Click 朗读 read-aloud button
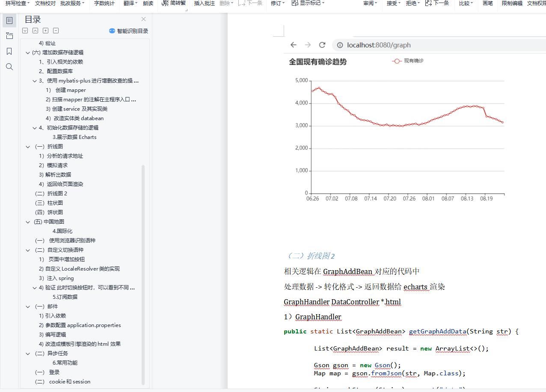 point(148,3)
